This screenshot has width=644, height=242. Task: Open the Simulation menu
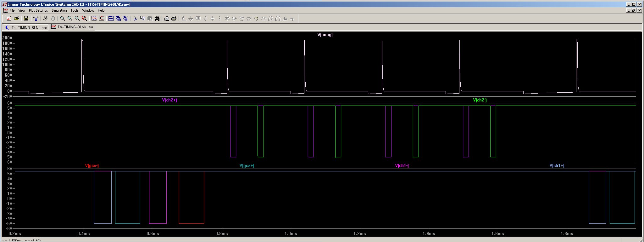point(59,10)
